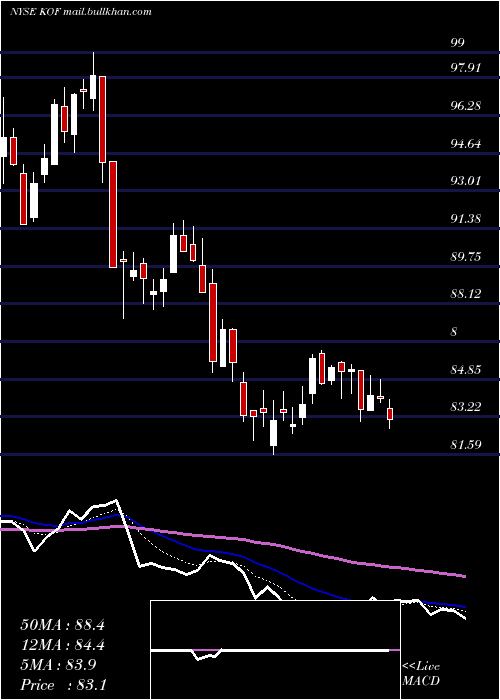Select the 81.59 price axis label
The height and width of the screenshot is (700, 500).
(465, 445)
